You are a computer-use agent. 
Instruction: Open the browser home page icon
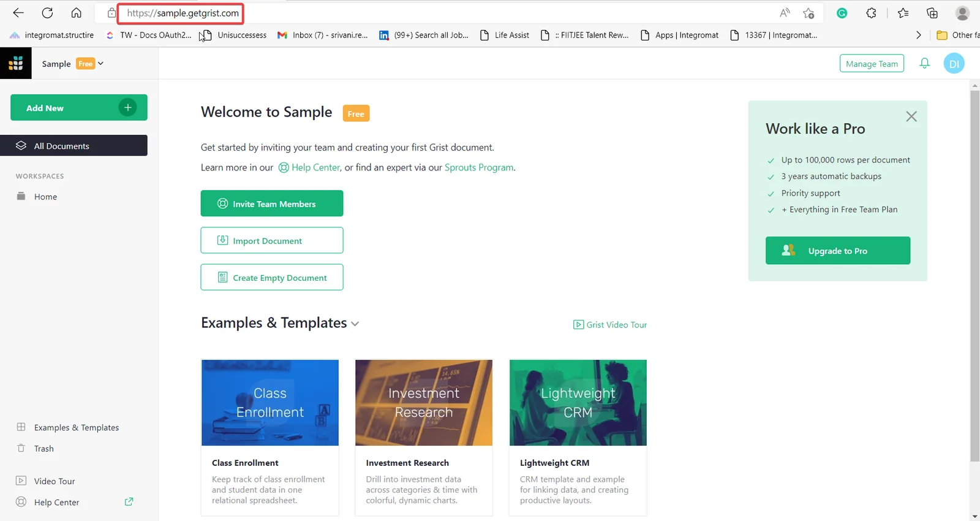coord(77,13)
